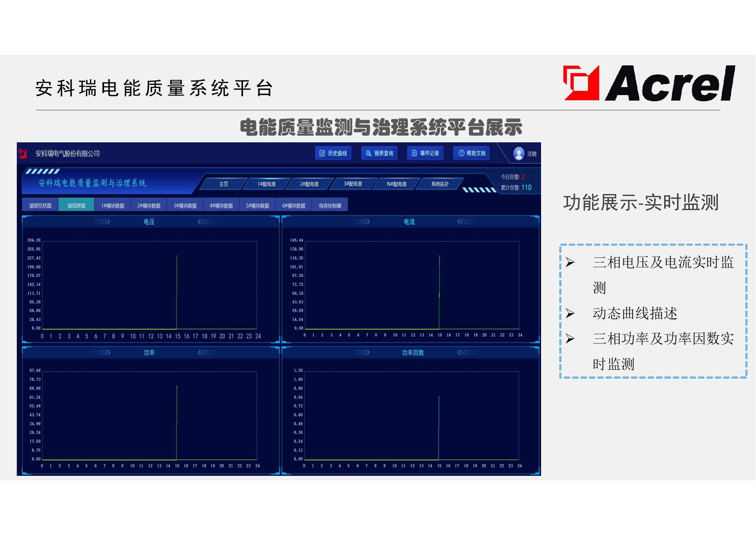The height and width of the screenshot is (535, 756).
Task: Open 电容控制器 capacitor controller tab
Action: click(x=330, y=206)
